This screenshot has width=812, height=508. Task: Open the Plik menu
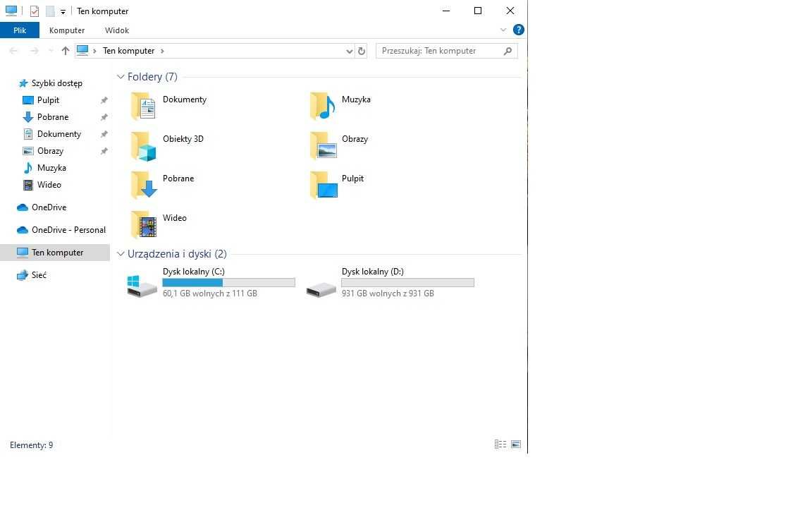pos(20,30)
